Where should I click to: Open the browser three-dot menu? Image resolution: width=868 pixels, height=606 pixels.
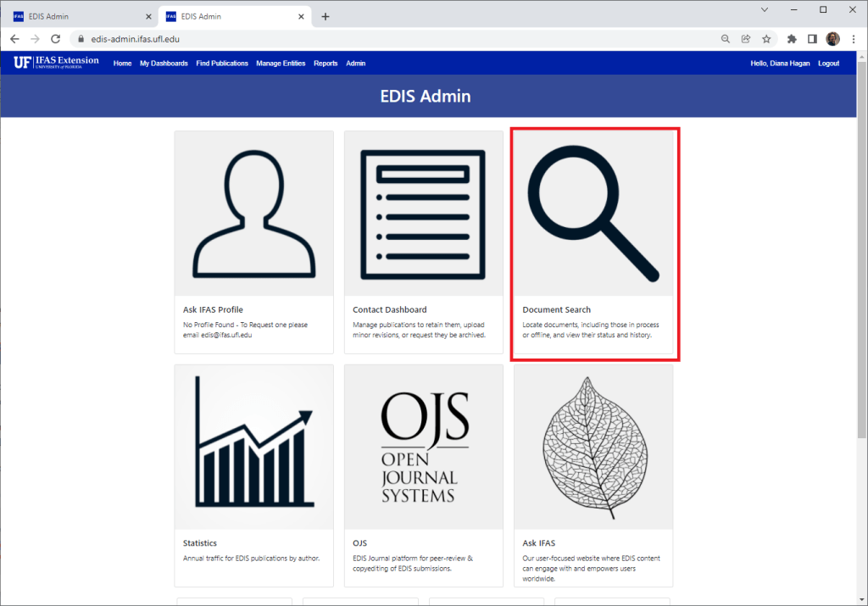(854, 38)
